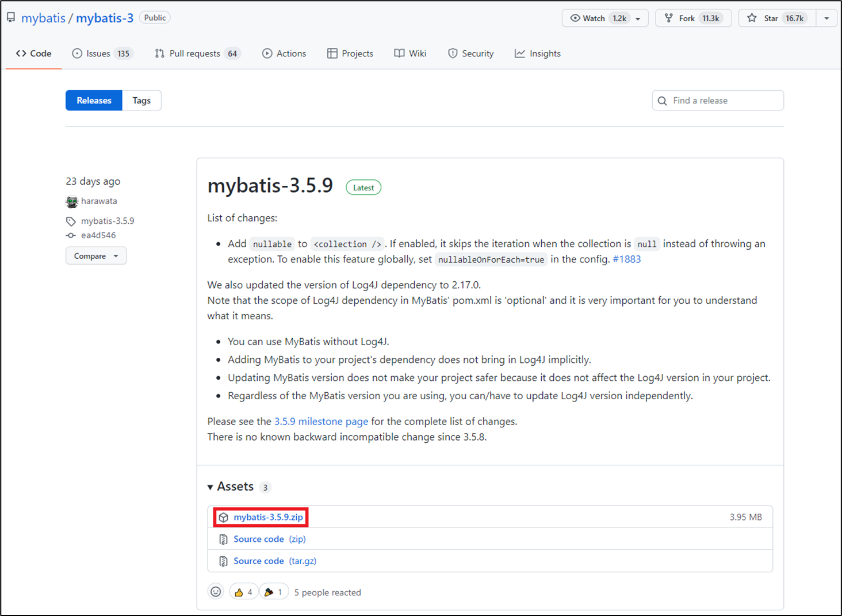The height and width of the screenshot is (616, 842).
Task: Collapse the Assets section triangle
Action: tap(210, 487)
